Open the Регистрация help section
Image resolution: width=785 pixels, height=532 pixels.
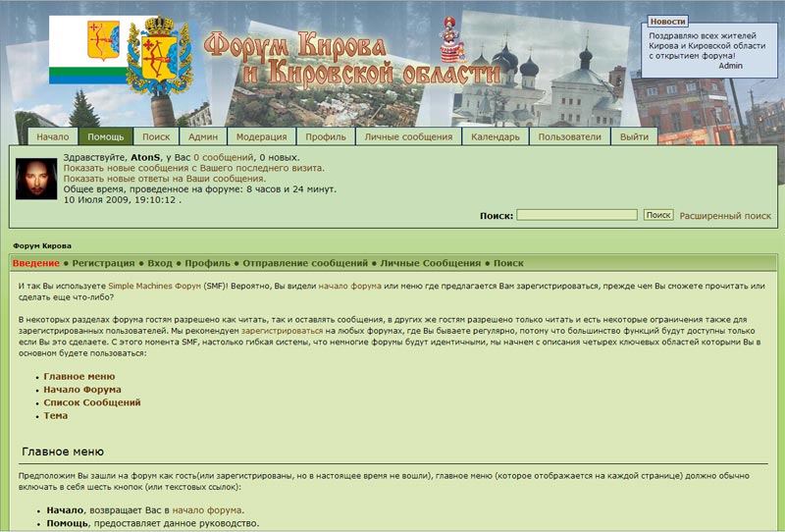click(x=103, y=263)
